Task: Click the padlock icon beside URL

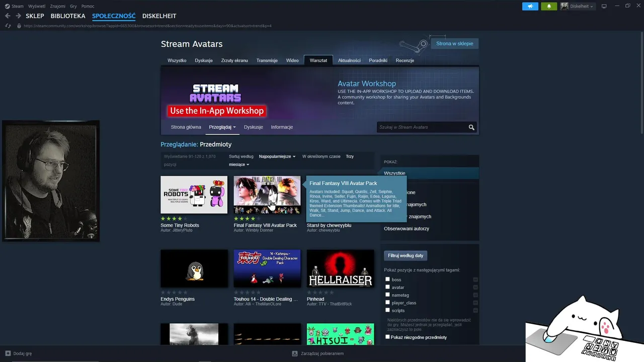Action: pos(19,26)
